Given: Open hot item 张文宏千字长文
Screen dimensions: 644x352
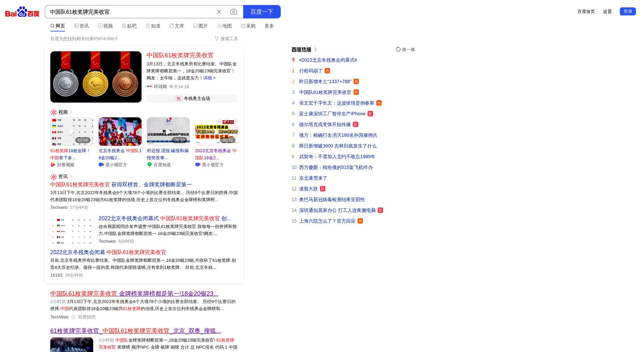Looking at the screenshot, I should pyautogui.click(x=337, y=103).
